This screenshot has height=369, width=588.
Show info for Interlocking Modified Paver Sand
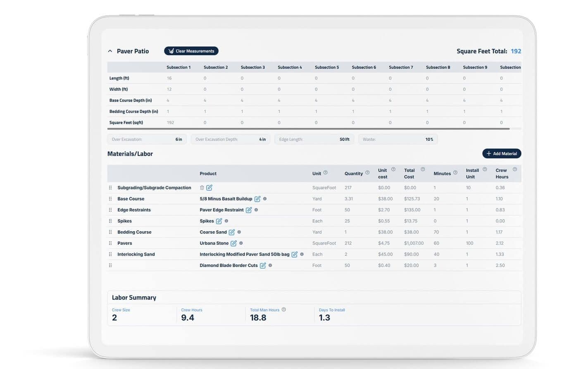(302, 254)
